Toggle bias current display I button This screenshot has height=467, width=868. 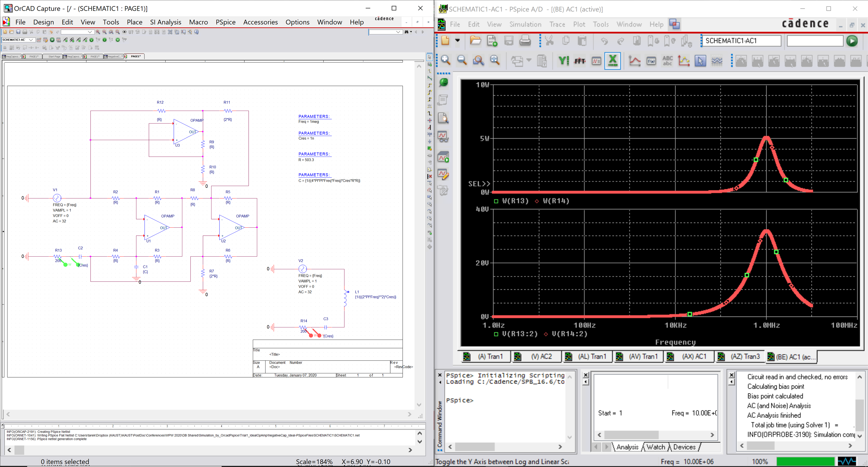104,40
